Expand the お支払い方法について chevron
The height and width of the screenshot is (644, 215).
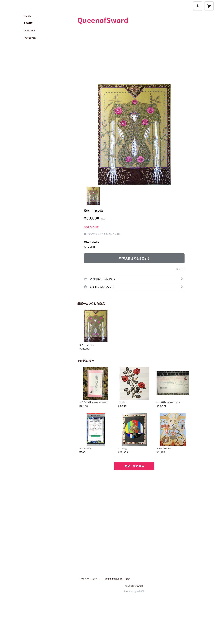(x=182, y=287)
